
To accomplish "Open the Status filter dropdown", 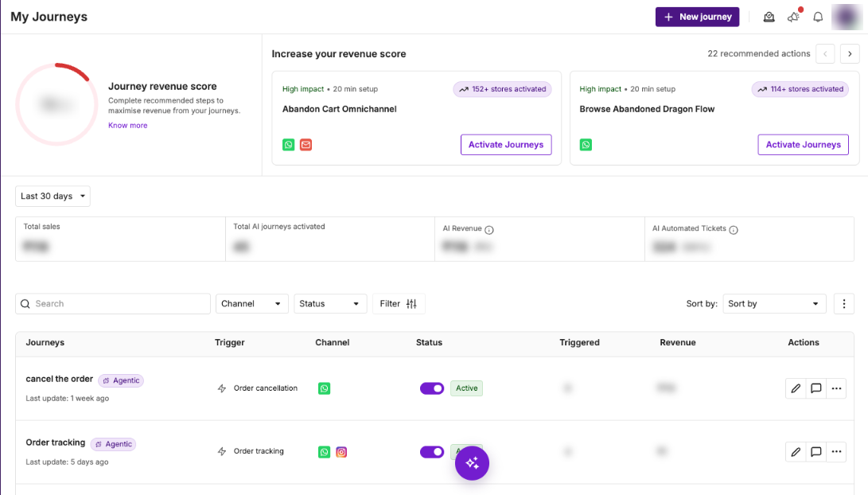I will tap(330, 303).
